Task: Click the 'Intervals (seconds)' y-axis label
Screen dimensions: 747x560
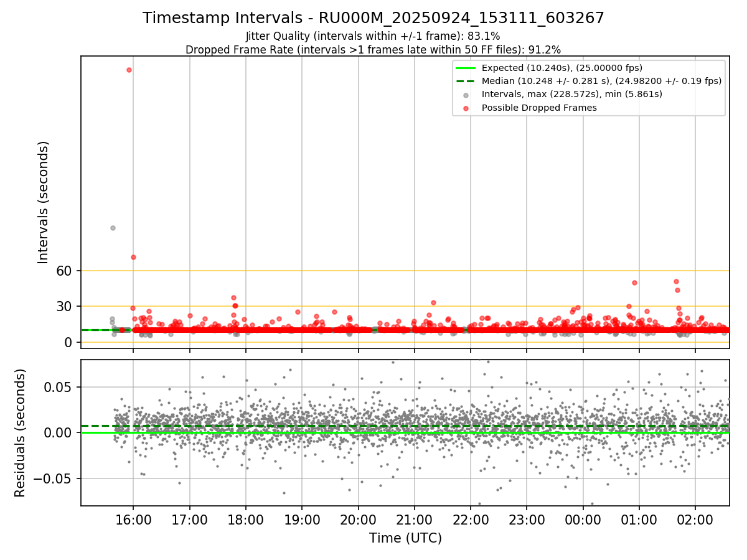Action: [44, 202]
